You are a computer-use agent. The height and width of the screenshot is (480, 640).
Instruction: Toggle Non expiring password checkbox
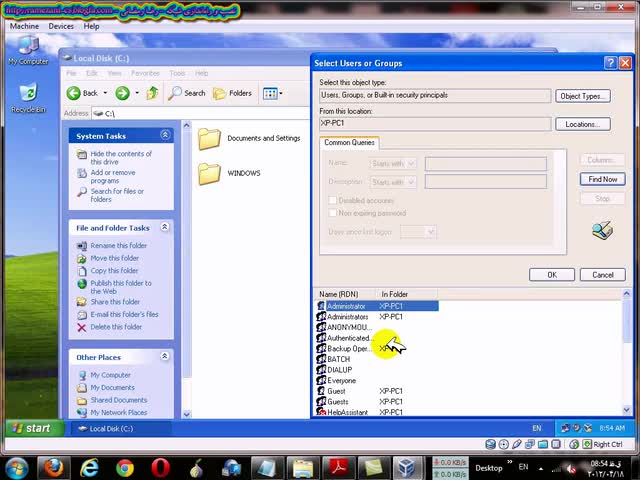coord(333,213)
